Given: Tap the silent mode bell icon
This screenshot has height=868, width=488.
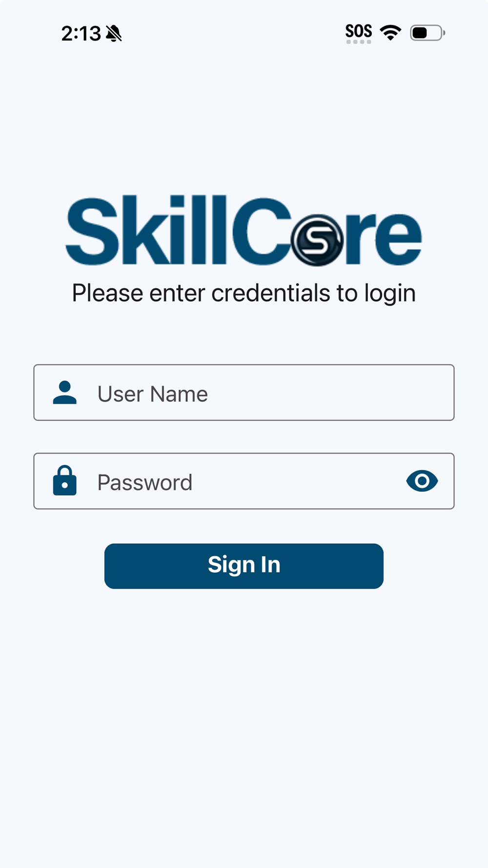Looking at the screenshot, I should pos(114,34).
